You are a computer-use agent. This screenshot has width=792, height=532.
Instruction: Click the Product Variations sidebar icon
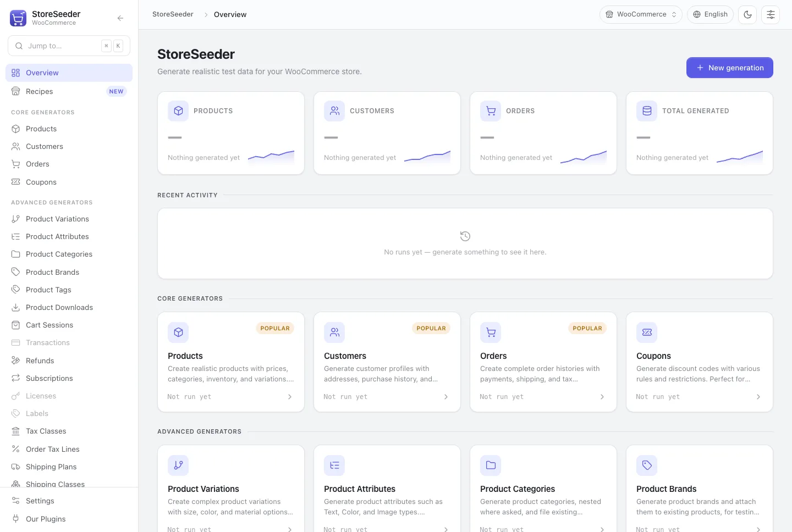(x=16, y=219)
